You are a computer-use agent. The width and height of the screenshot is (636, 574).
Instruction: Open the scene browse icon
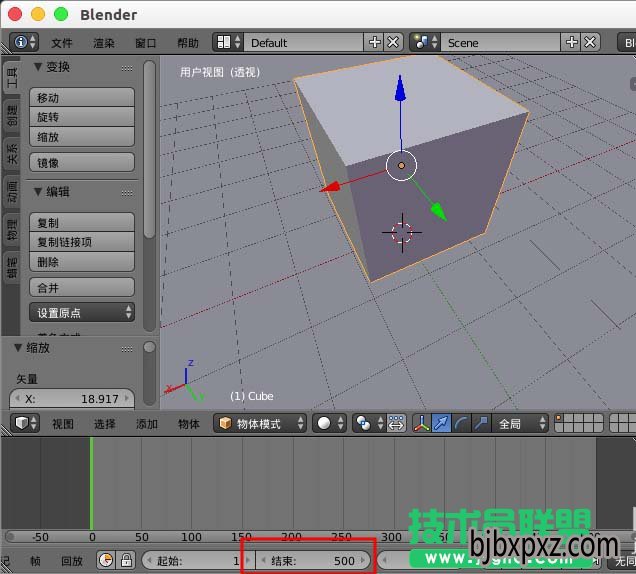[425, 42]
